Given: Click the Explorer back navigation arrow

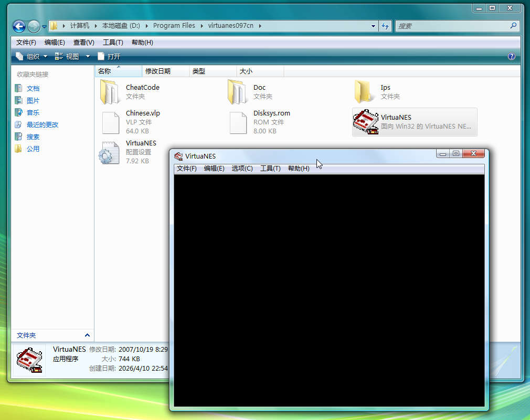Looking at the screenshot, I should pos(19,26).
